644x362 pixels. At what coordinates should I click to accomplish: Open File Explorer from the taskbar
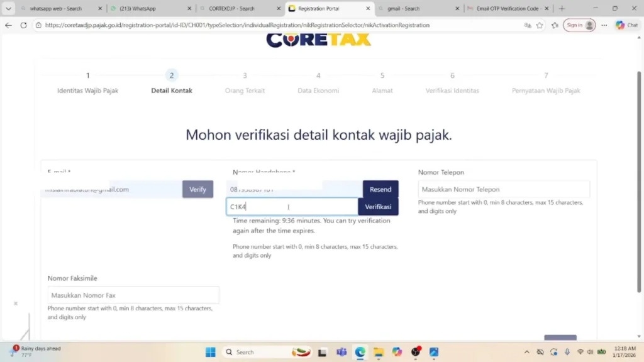(x=379, y=352)
